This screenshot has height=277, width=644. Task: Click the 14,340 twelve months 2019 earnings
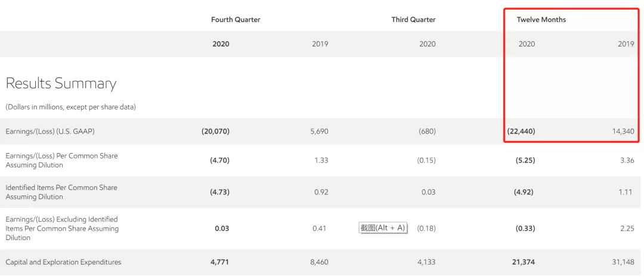[x=623, y=131]
